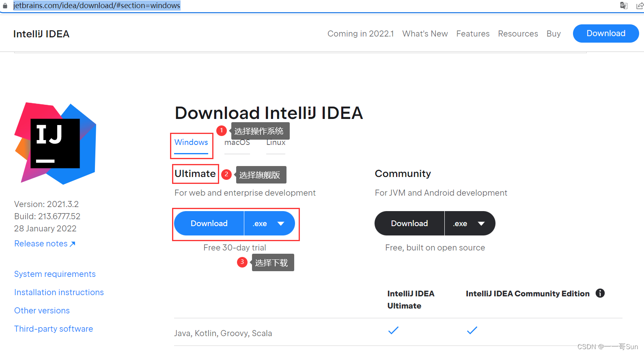Screen dimensions: 644x354
Task: Open System requirements link
Action: coord(55,274)
